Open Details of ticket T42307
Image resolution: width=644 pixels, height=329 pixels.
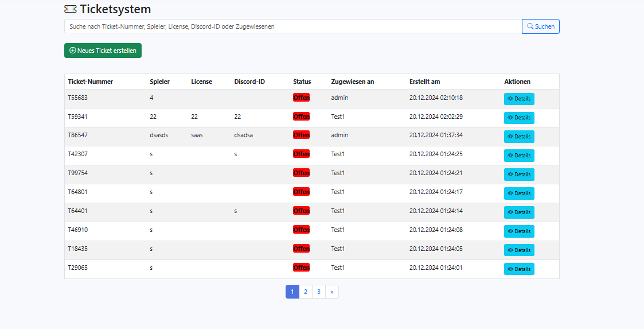click(x=519, y=156)
